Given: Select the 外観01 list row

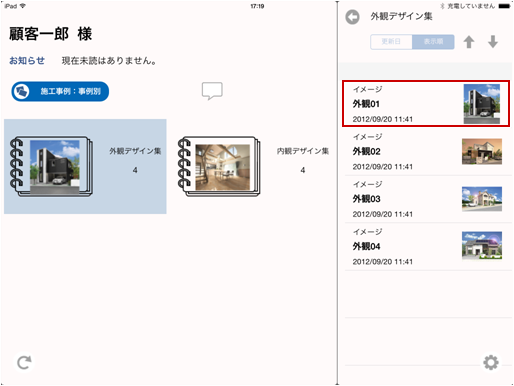Looking at the screenshot, I should 426,103.
